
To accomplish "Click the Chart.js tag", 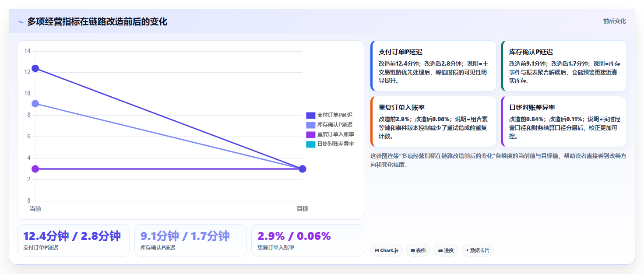I will tap(387, 250).
